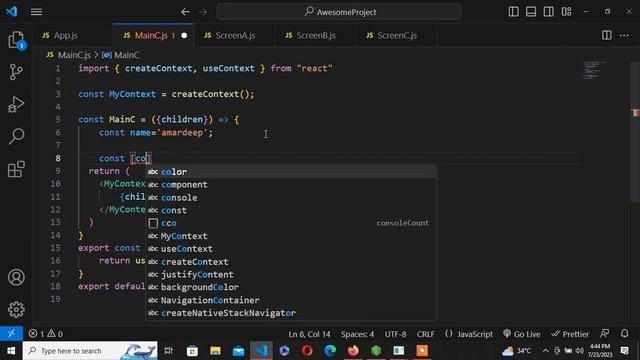
Task: Change end of line sequence CRLF
Action: (x=425, y=334)
